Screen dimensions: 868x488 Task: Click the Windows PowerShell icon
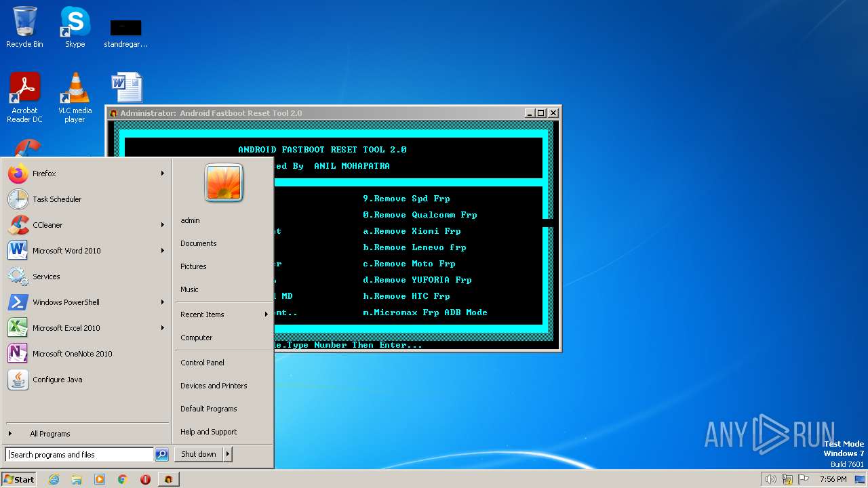coord(18,302)
